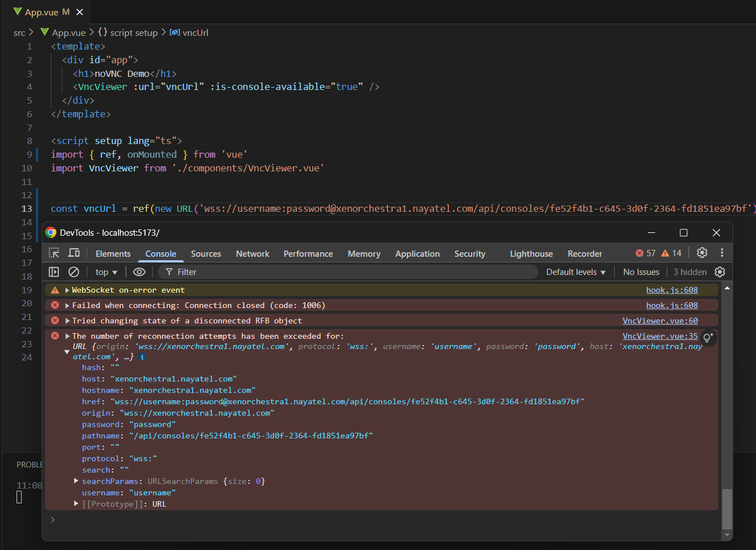Open the Memory tab
Image resolution: width=756 pixels, height=550 pixels.
[x=364, y=254]
